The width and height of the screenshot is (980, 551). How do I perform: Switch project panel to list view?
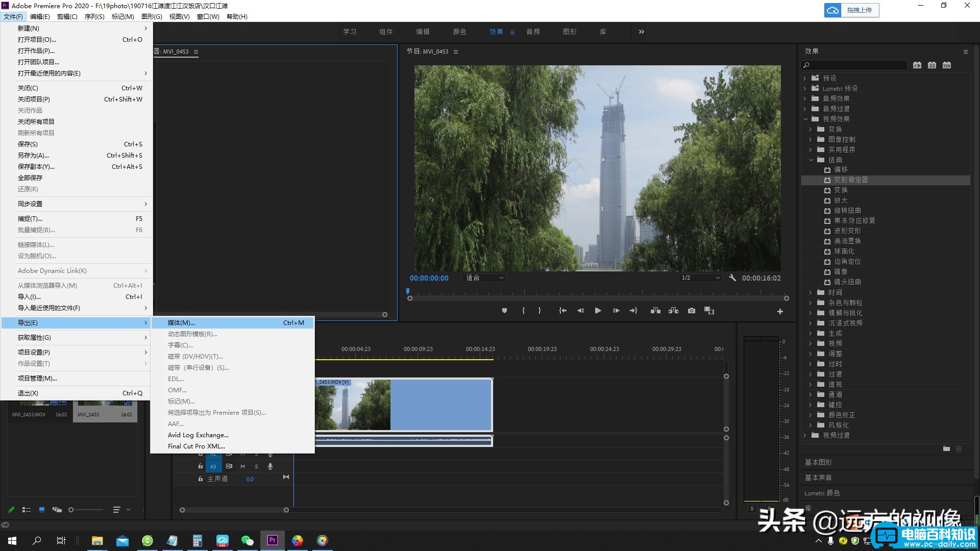27,510
